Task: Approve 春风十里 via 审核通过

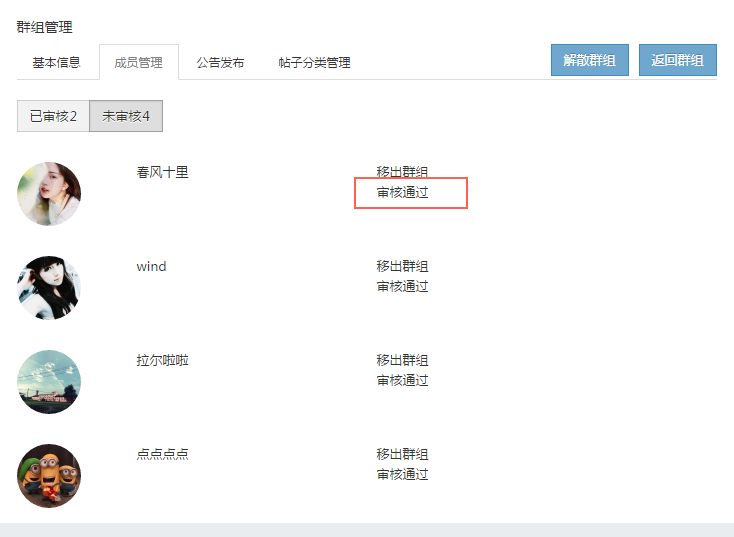Action: (x=402, y=192)
